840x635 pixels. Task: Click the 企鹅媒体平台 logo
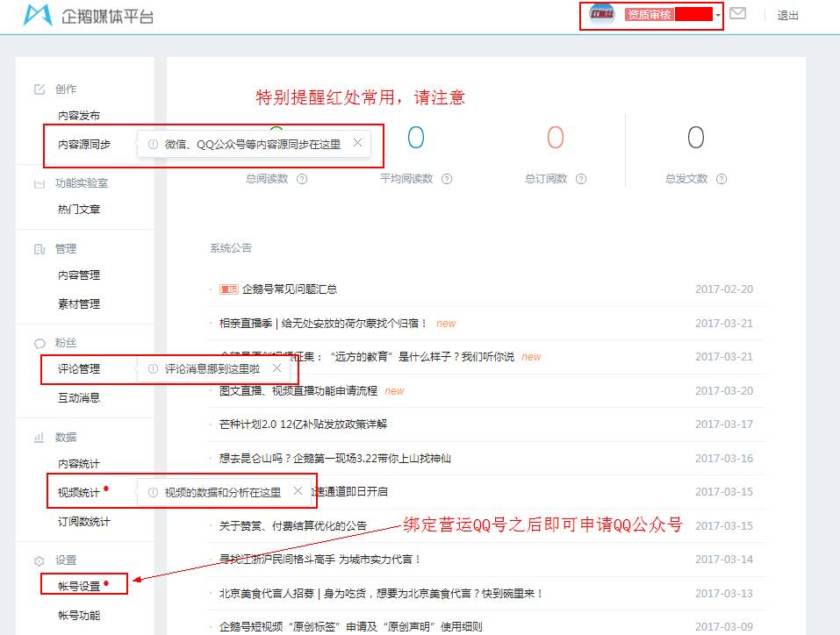pyautogui.click(x=70, y=15)
